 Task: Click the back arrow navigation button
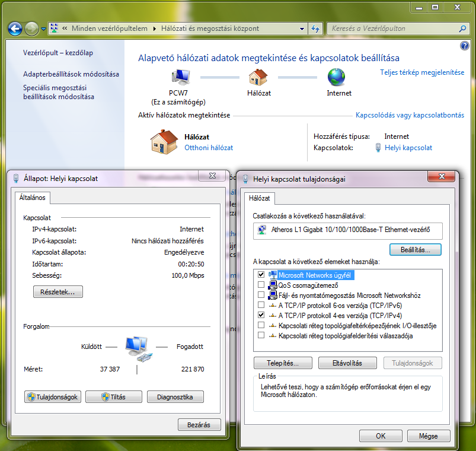pos(15,28)
